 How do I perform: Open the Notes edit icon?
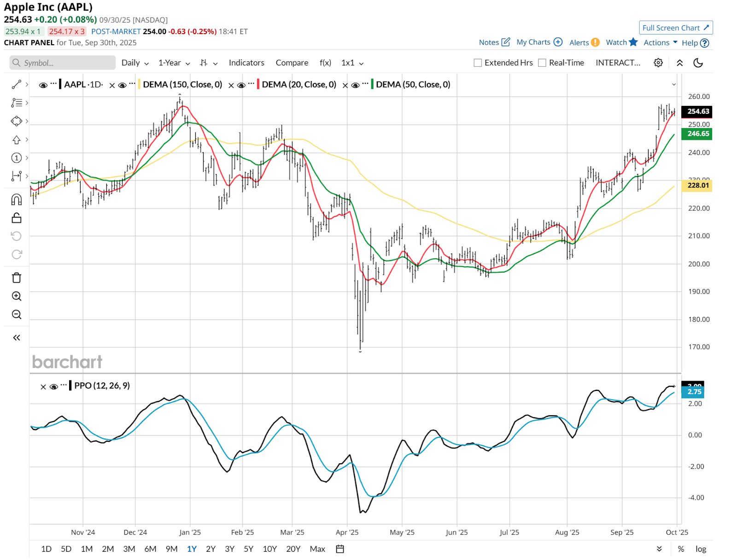click(x=506, y=42)
